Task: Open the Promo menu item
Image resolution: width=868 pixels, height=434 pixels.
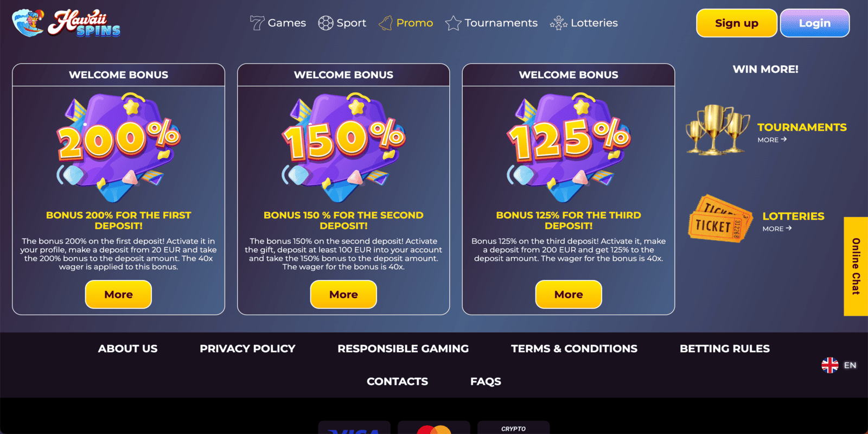Action: [x=406, y=23]
